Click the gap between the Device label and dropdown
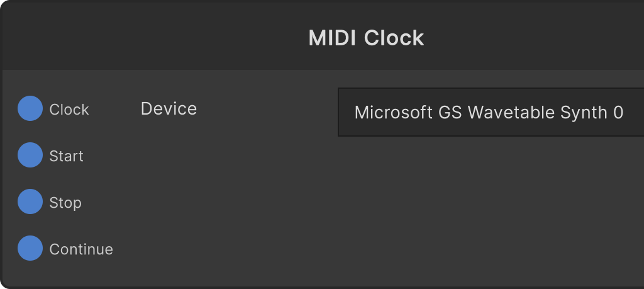644x289 pixels. pos(267,110)
